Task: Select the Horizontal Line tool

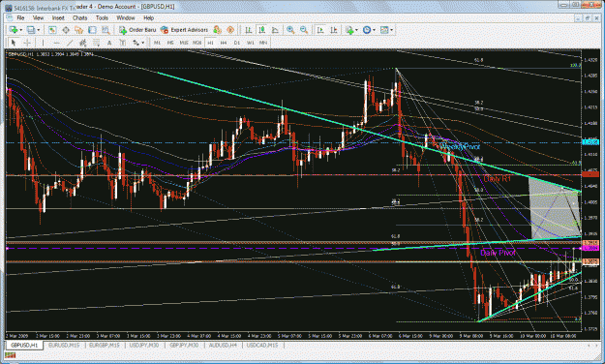Action: (56, 43)
